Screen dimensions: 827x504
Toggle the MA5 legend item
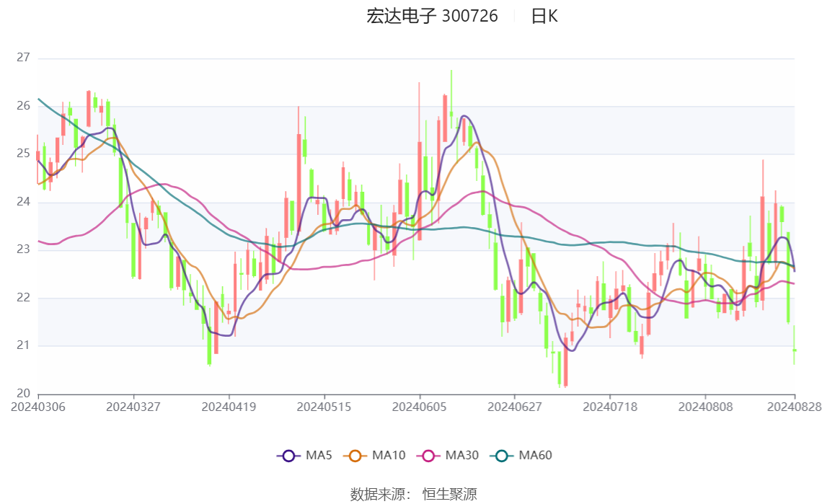[304, 456]
